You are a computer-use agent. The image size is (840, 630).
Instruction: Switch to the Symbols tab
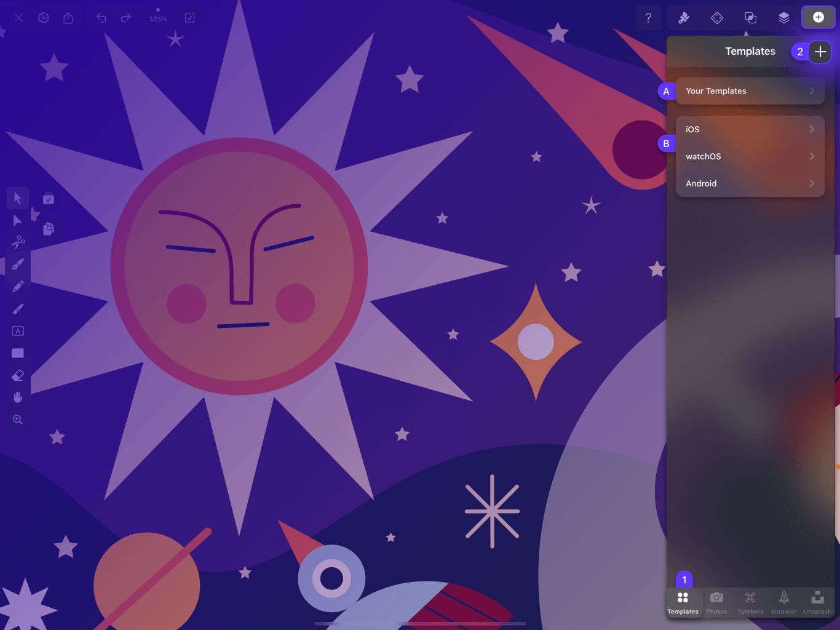click(x=750, y=603)
